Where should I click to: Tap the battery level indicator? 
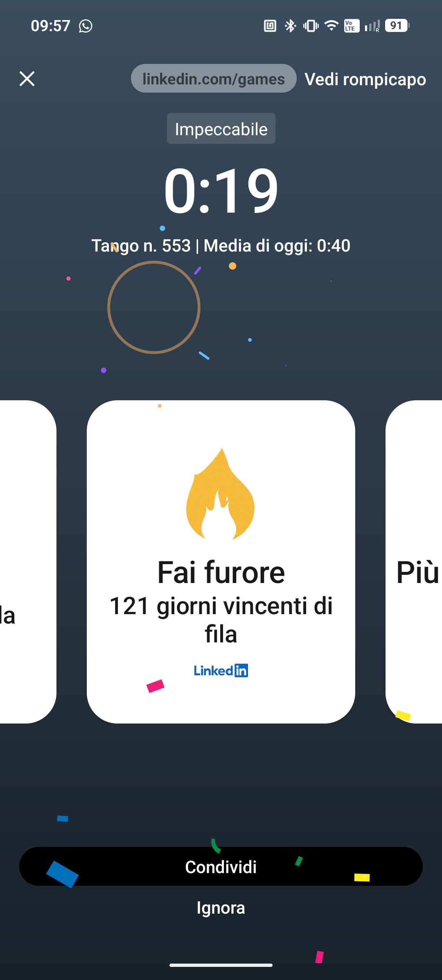pyautogui.click(x=397, y=25)
